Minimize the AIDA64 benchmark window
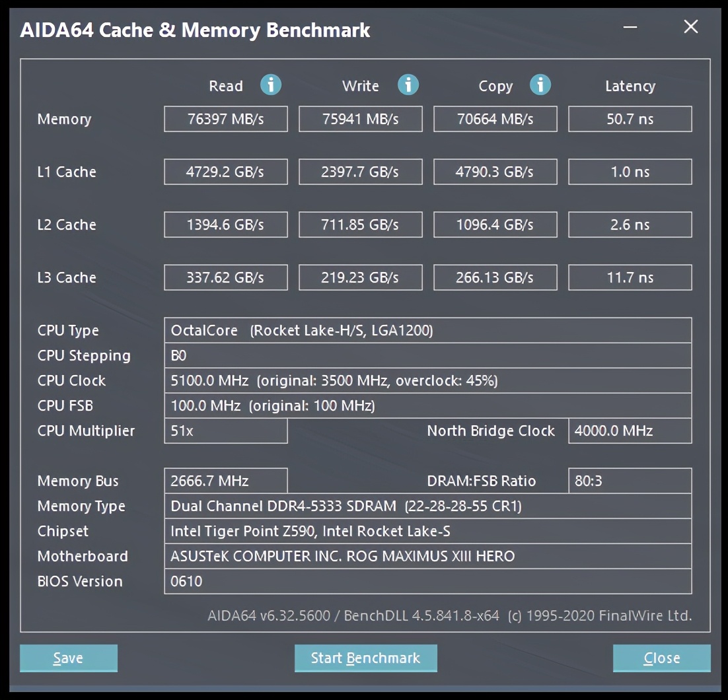 631,27
